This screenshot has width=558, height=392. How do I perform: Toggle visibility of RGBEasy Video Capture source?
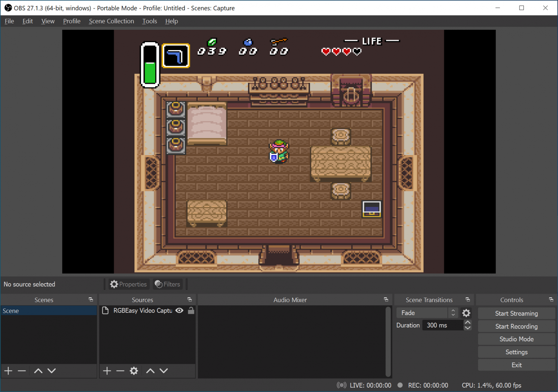(179, 310)
